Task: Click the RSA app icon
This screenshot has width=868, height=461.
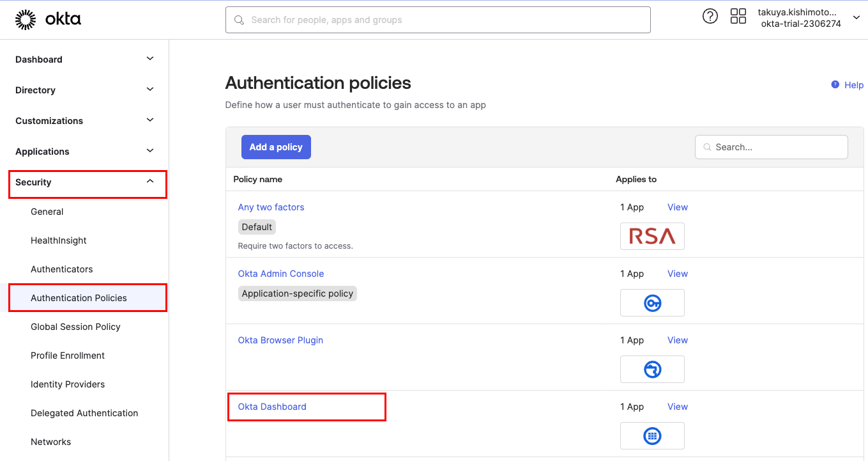Action: click(x=652, y=236)
